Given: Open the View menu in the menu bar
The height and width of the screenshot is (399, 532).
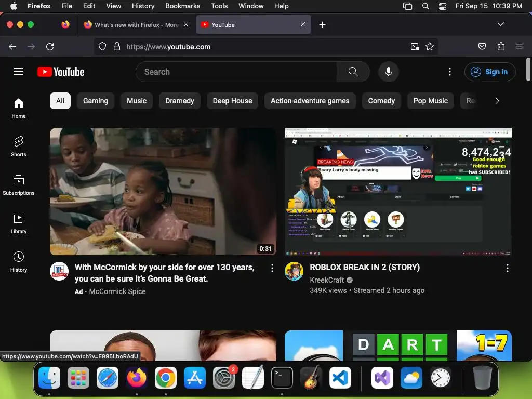Looking at the screenshot, I should coord(113,6).
